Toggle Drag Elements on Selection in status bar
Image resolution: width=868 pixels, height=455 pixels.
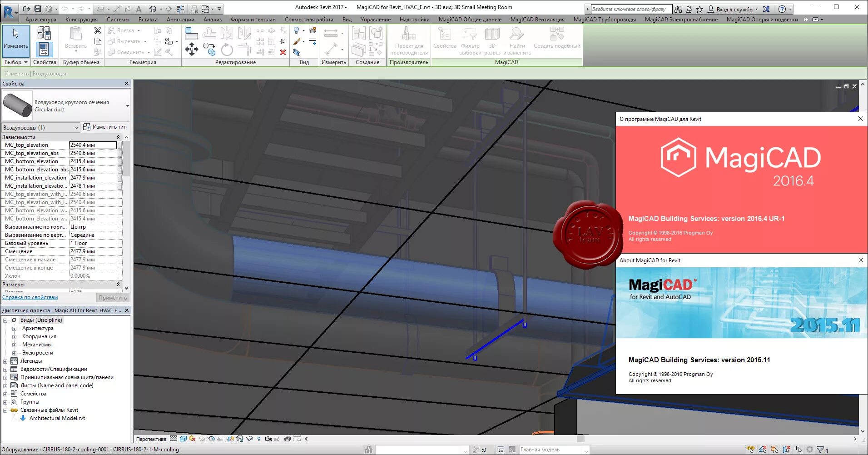coord(798,450)
